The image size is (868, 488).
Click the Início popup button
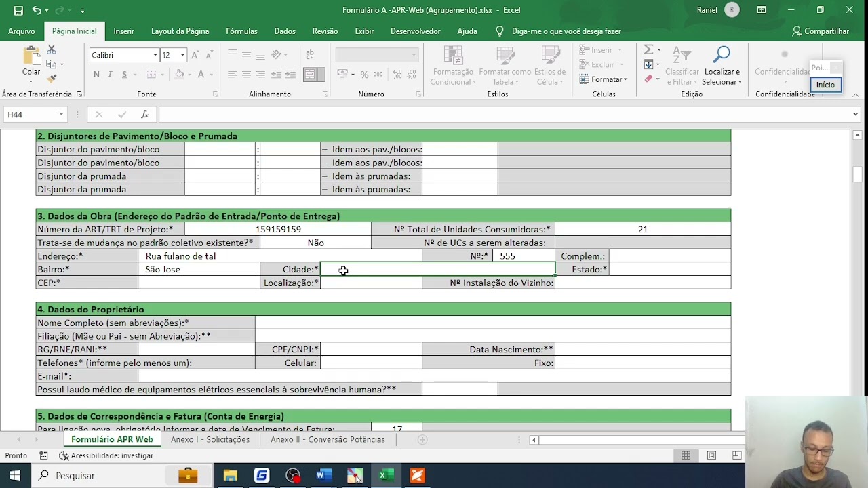825,85
